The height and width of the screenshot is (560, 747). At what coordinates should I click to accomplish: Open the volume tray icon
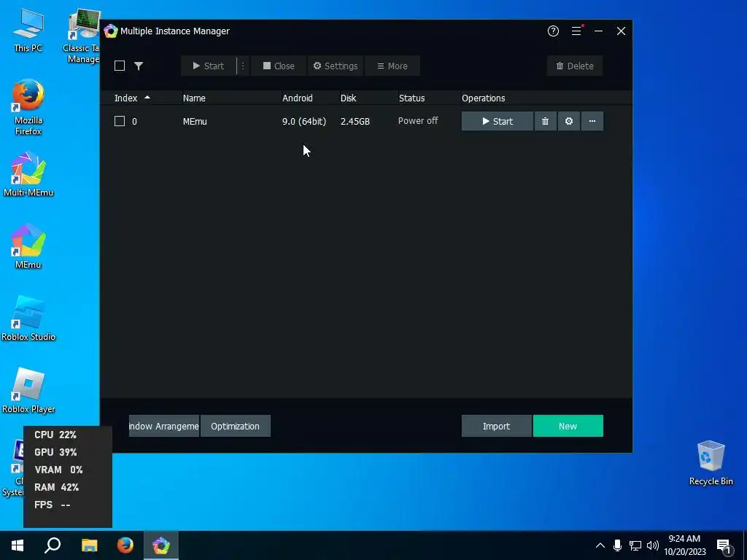[x=653, y=545]
